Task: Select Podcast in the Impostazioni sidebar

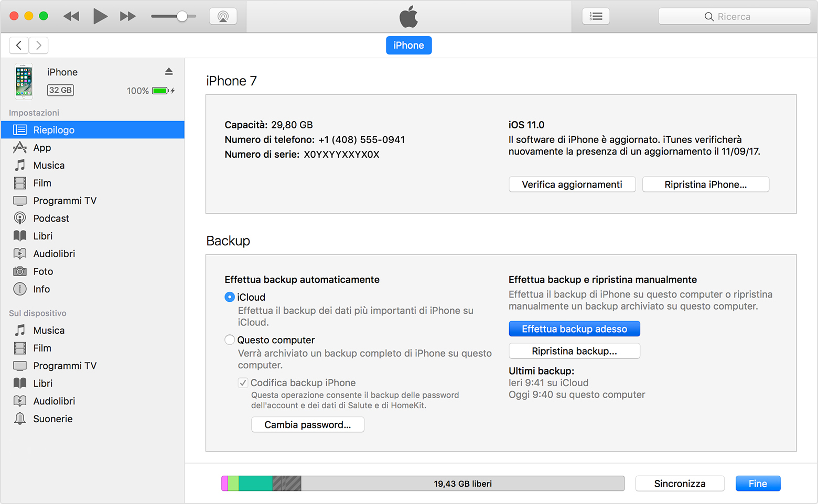Action: click(x=51, y=218)
